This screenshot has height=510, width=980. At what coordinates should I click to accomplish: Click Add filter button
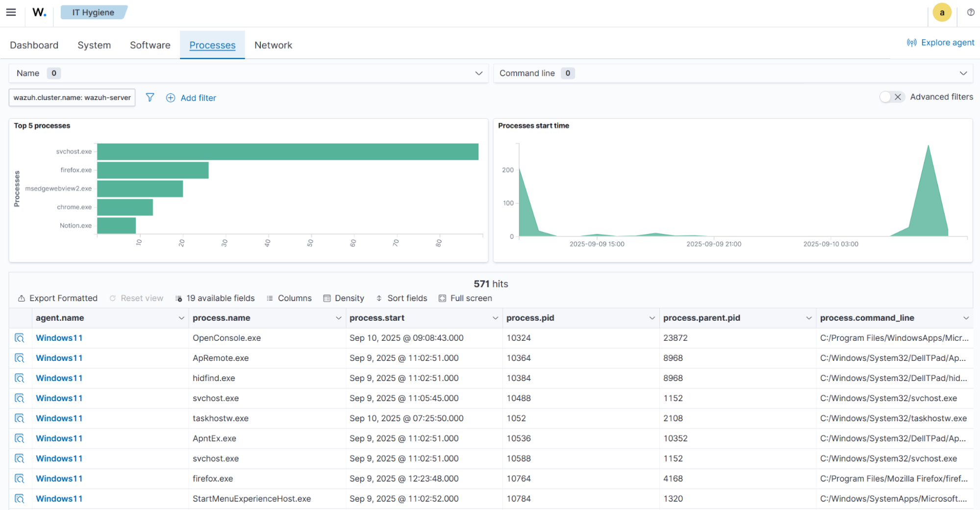pyautogui.click(x=191, y=98)
